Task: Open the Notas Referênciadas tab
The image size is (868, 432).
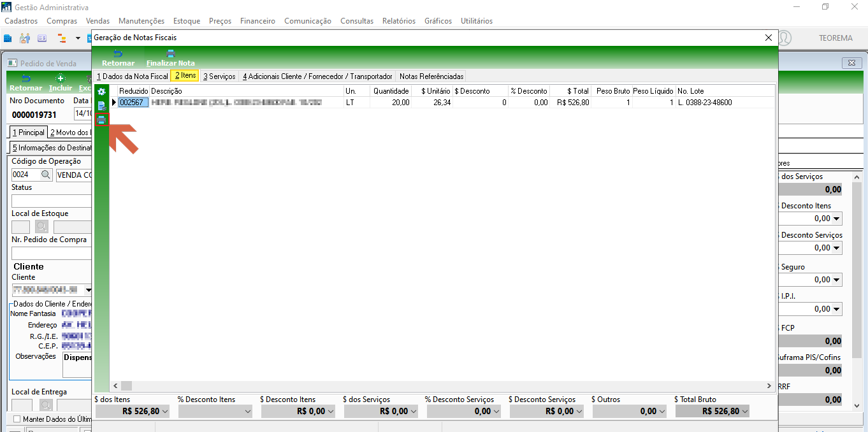Action: click(x=431, y=76)
